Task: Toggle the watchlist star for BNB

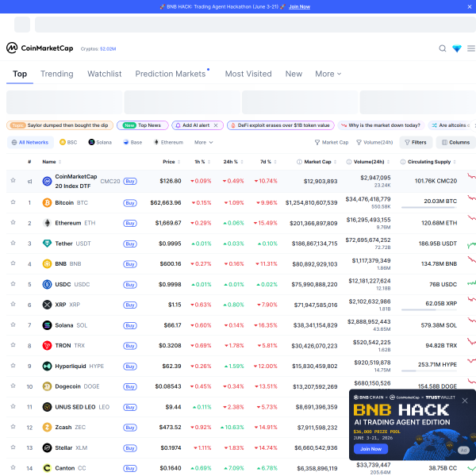Action: (13, 263)
